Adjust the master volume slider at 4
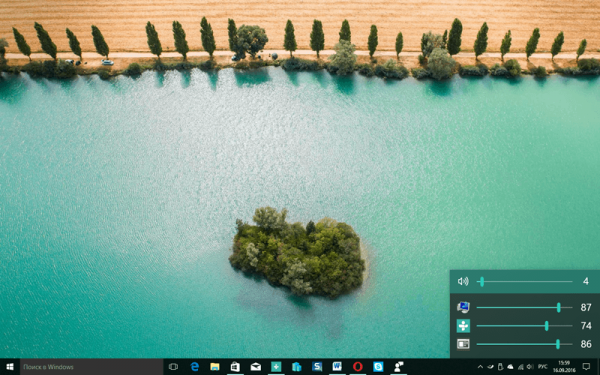This screenshot has width=600, height=375. click(524, 282)
